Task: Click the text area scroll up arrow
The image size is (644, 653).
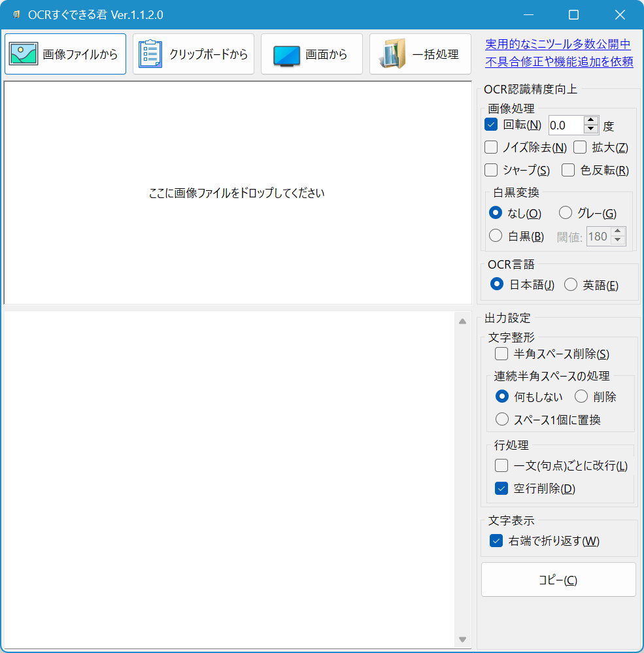Action: click(462, 321)
